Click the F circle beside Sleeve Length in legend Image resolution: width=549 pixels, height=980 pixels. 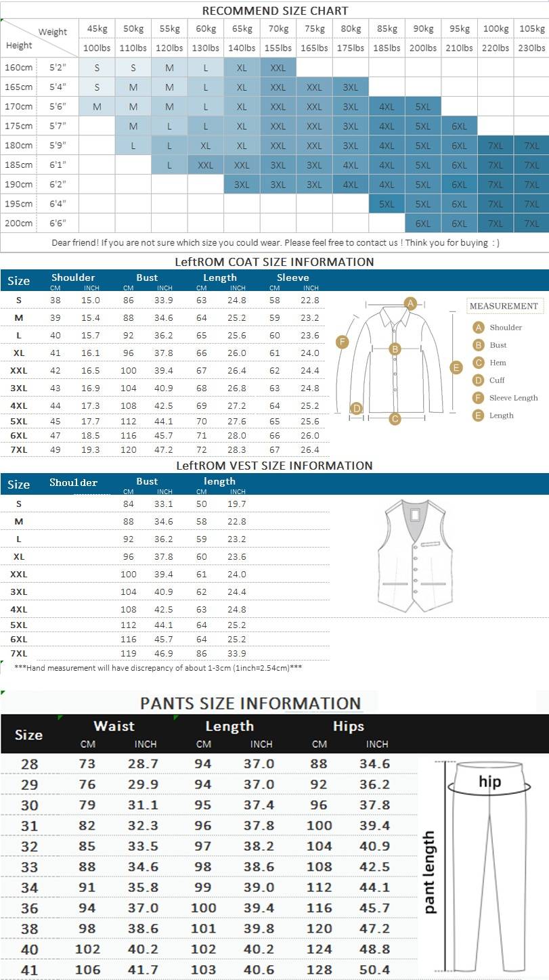pyautogui.click(x=479, y=398)
